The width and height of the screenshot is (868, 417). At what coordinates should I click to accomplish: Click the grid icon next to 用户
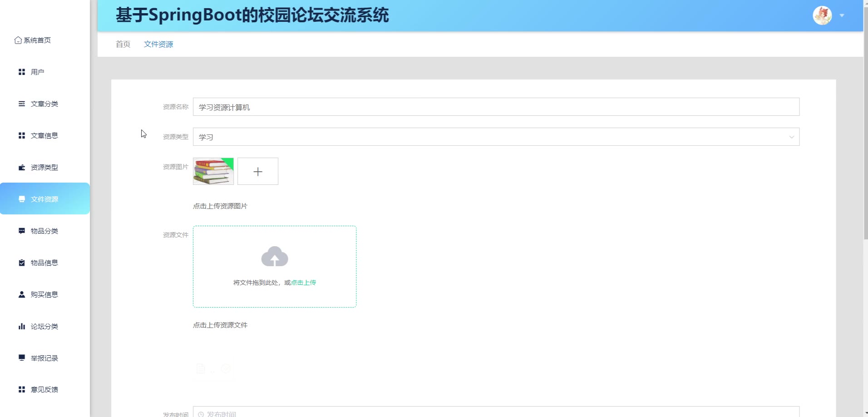pos(21,72)
